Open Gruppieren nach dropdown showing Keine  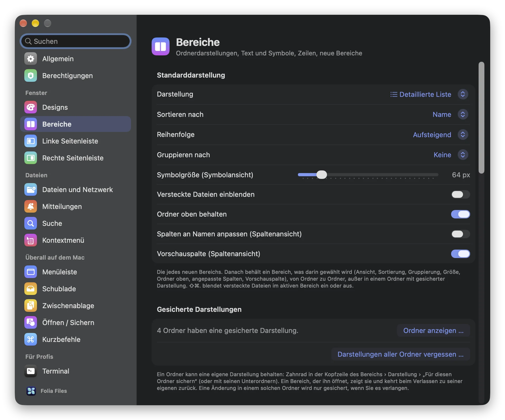(x=451, y=155)
